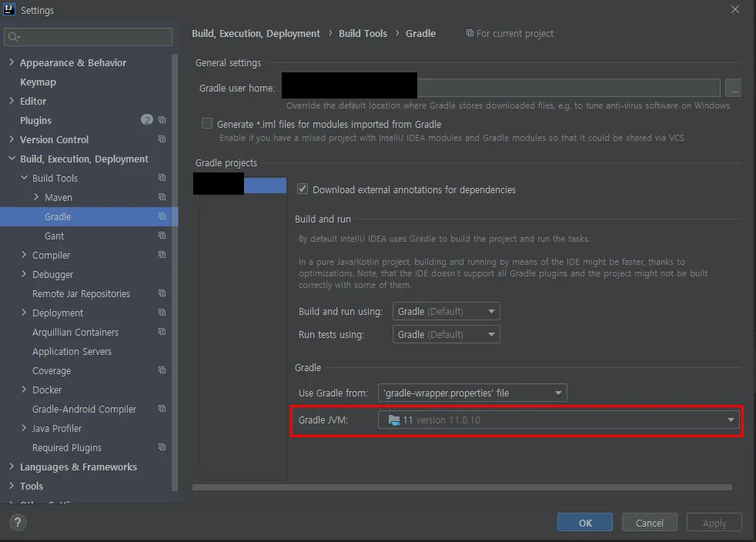Click project-level icon beside Compiler
Viewport: 756px width, 542px height.
pyautogui.click(x=162, y=255)
